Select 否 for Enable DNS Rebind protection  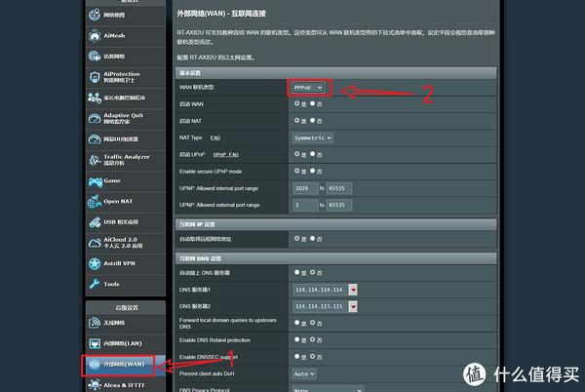[x=313, y=339]
